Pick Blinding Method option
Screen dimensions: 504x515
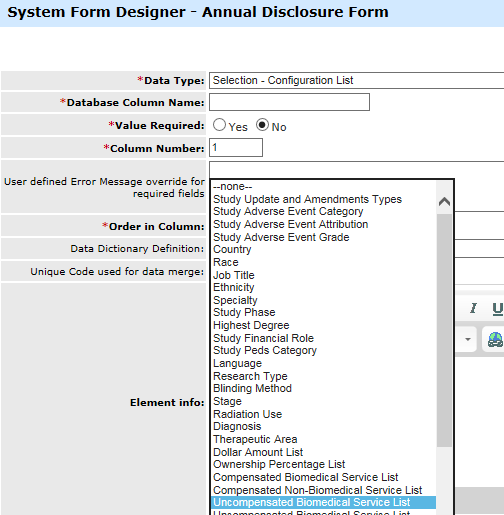[x=323, y=388]
